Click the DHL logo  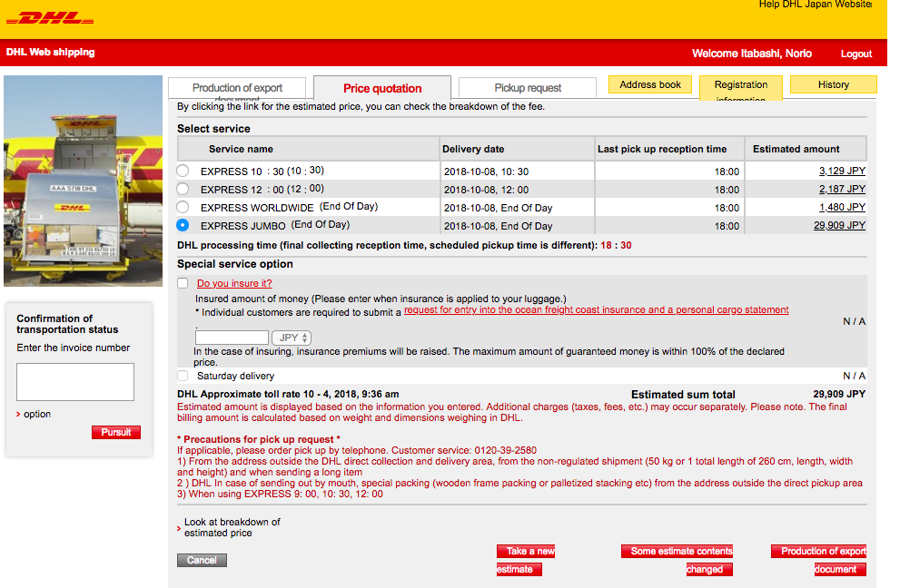click(56, 18)
